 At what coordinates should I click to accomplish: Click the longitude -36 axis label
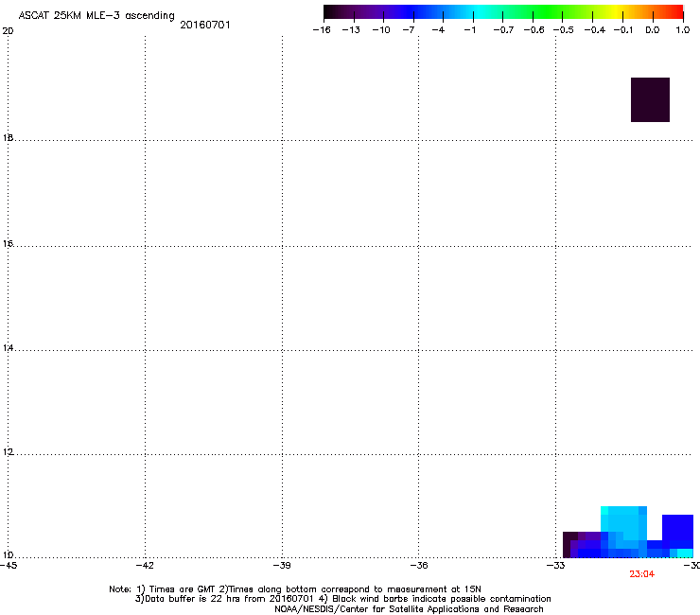coord(419,566)
